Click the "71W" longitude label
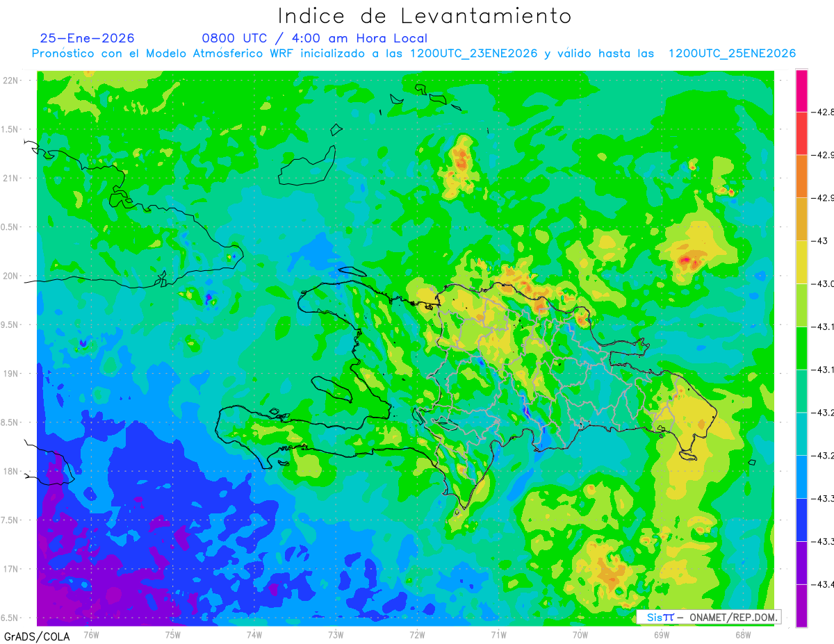 pos(498,634)
